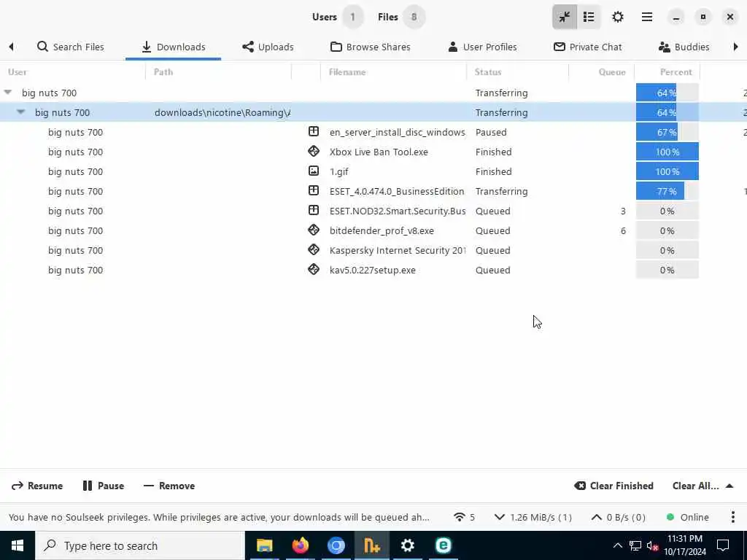This screenshot has height=560, width=747.
Task: Open File Explorer from the taskbar
Action: point(264,545)
